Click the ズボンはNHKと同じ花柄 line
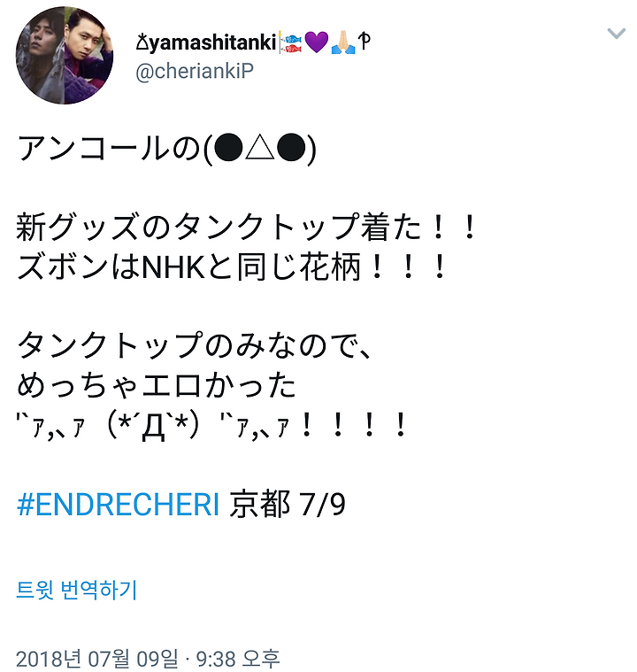The width and height of the screenshot is (637, 672). (x=232, y=267)
